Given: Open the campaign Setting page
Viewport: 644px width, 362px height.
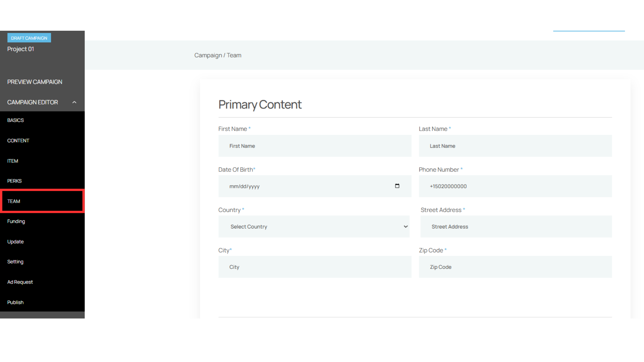Looking at the screenshot, I should click(15, 262).
